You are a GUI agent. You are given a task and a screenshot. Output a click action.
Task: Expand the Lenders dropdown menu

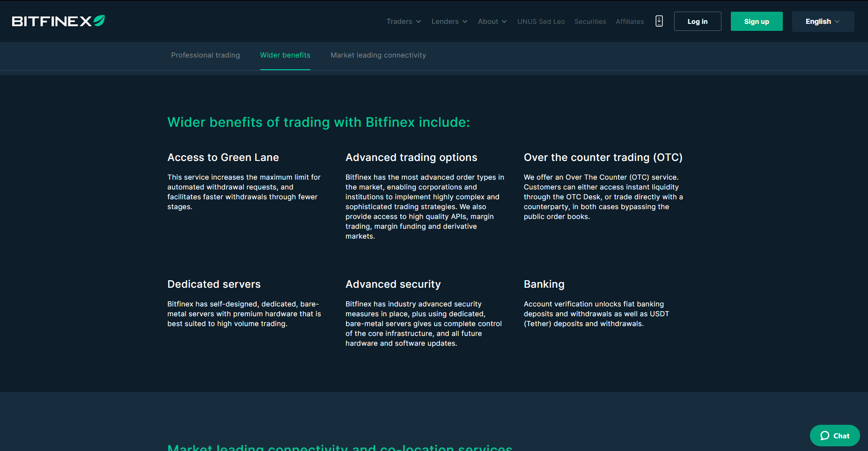449,22
